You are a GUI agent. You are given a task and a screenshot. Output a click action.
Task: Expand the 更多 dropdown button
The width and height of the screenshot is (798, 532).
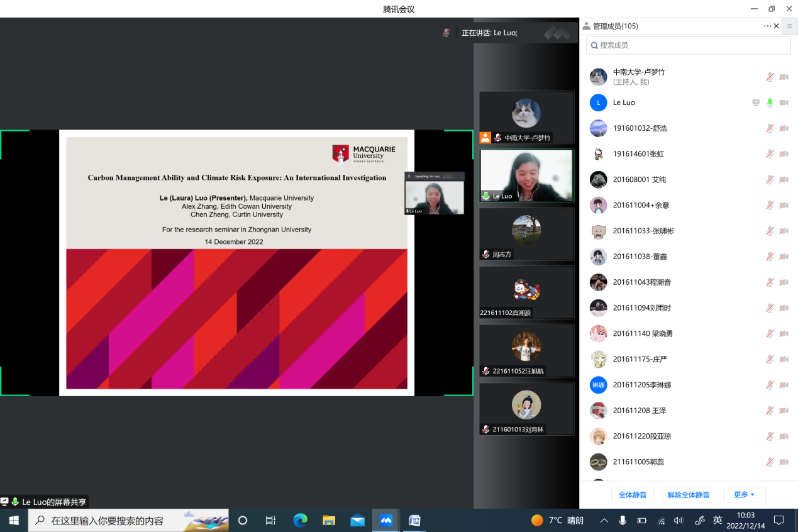click(x=744, y=495)
